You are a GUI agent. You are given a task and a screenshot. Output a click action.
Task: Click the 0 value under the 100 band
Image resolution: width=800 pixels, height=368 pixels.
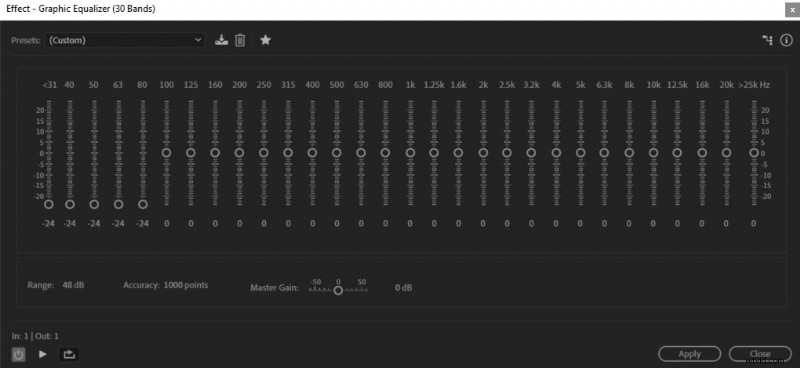166,224
